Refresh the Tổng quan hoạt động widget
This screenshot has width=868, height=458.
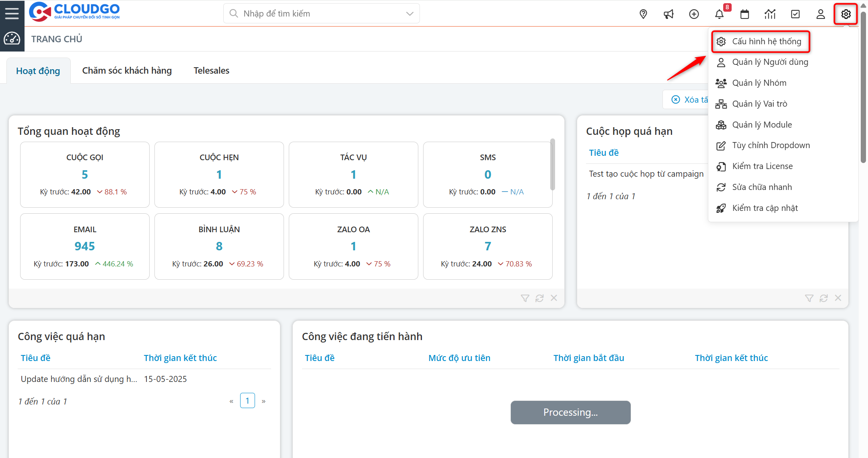click(x=539, y=298)
